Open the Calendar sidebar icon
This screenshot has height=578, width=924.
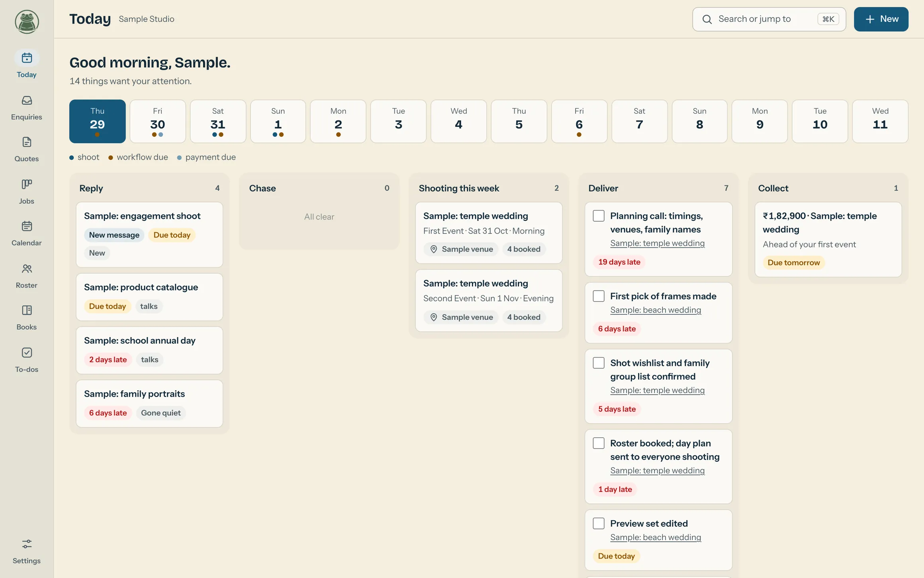(27, 226)
